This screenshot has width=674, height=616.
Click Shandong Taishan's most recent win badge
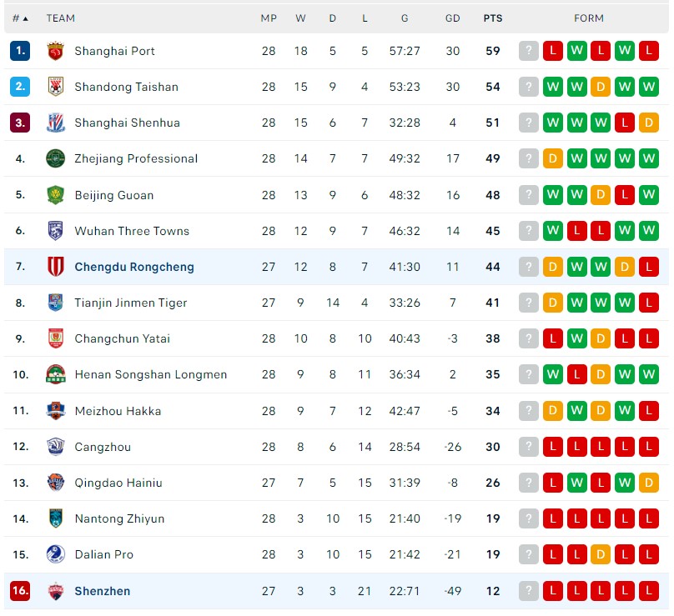[x=649, y=87]
